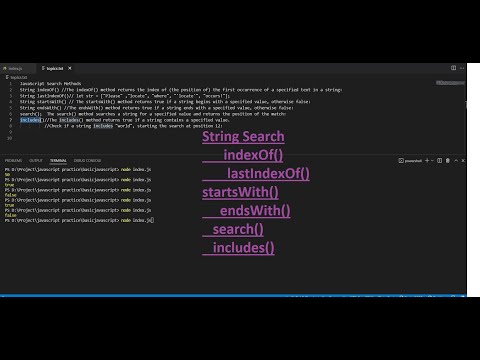
Task: Open the Output panel tab
Action: click(x=36, y=161)
